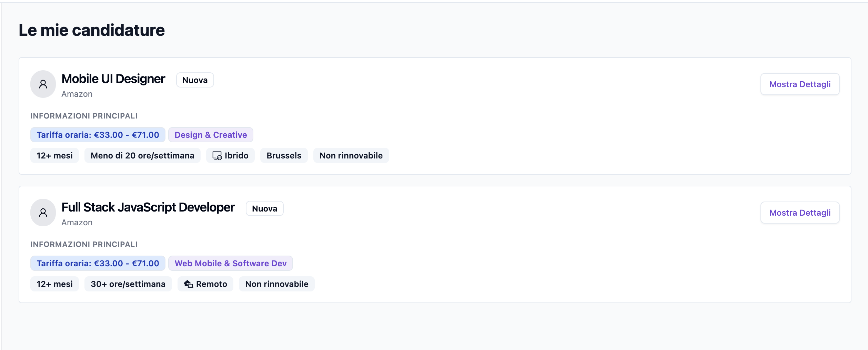Screen dimensions: 868x350
Task: Click the Remoto home icon
Action: coord(188,284)
